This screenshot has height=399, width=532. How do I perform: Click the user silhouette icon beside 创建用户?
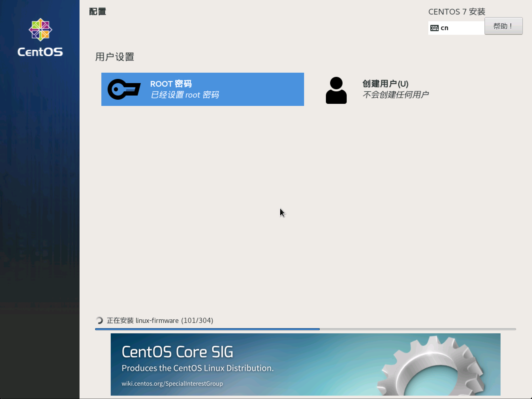point(336,89)
